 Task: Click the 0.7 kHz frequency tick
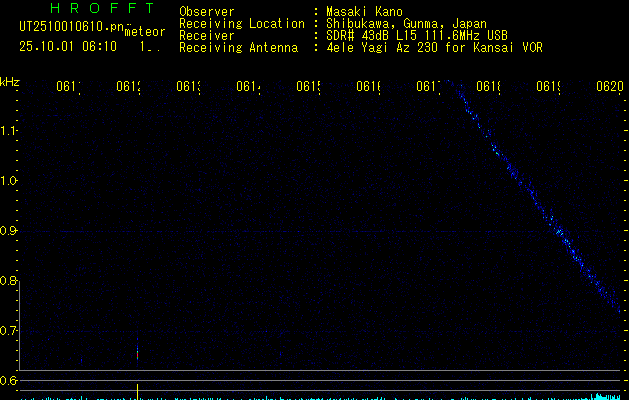point(9,330)
